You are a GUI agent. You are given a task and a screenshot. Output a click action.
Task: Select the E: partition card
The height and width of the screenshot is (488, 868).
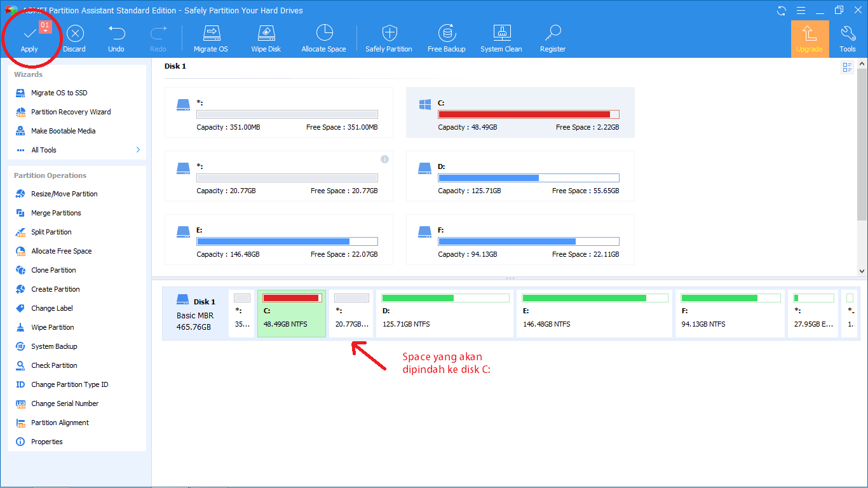279,240
